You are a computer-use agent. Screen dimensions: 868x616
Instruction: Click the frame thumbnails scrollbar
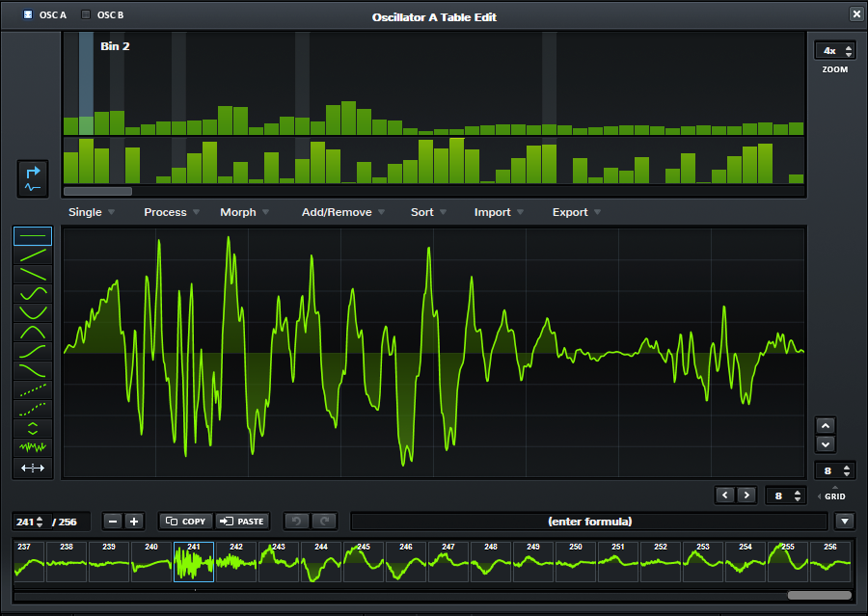[x=819, y=596]
